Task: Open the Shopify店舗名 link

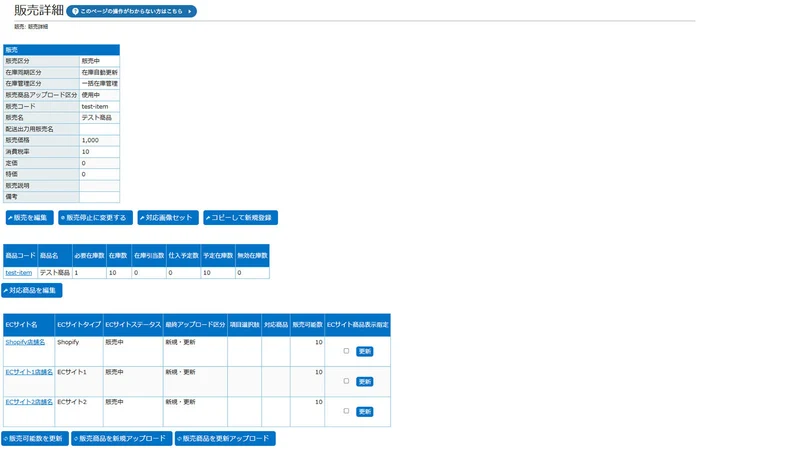Action: tap(25, 342)
